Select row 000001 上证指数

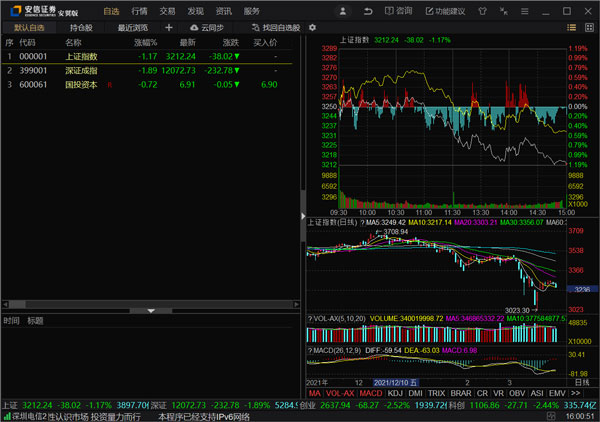point(147,57)
